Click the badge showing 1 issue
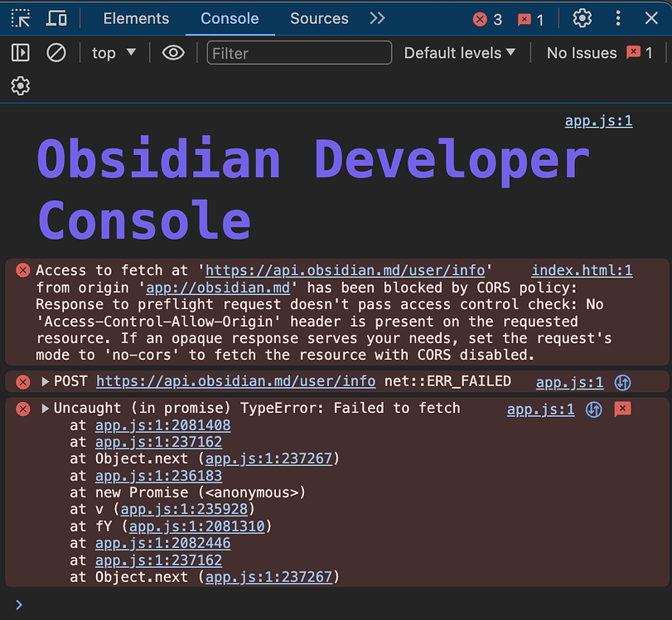Image resolution: width=672 pixels, height=620 pixels. [525, 17]
